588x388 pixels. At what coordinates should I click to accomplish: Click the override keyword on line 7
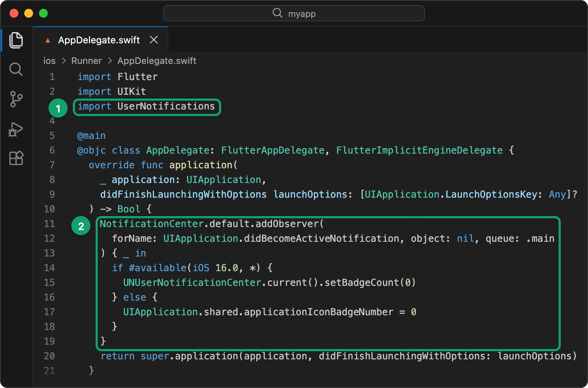point(112,165)
